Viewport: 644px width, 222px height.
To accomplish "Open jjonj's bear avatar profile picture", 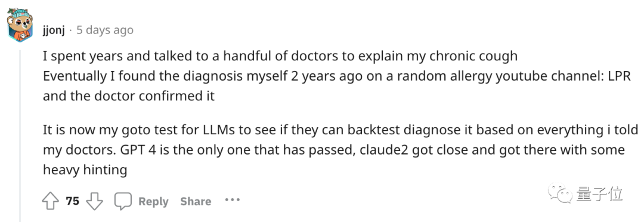I will [x=20, y=24].
